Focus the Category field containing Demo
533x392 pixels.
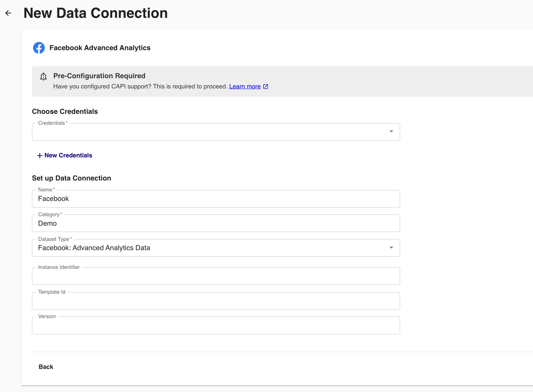pos(216,223)
